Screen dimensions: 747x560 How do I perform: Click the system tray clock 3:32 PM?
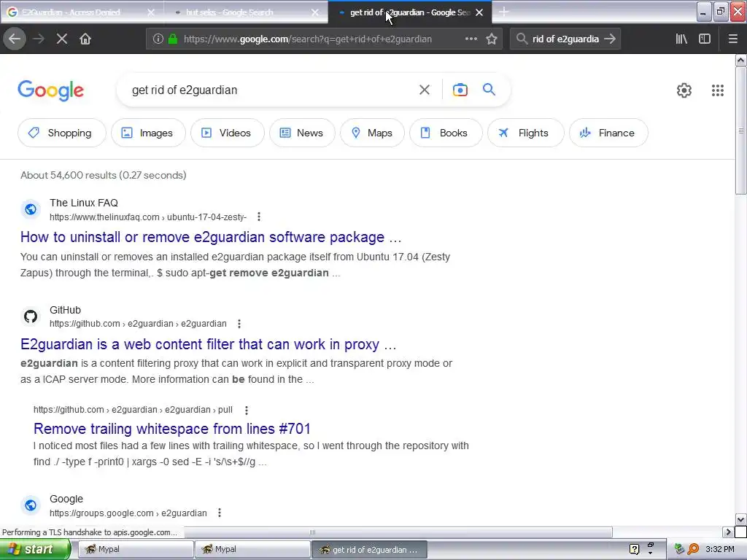coord(720,549)
